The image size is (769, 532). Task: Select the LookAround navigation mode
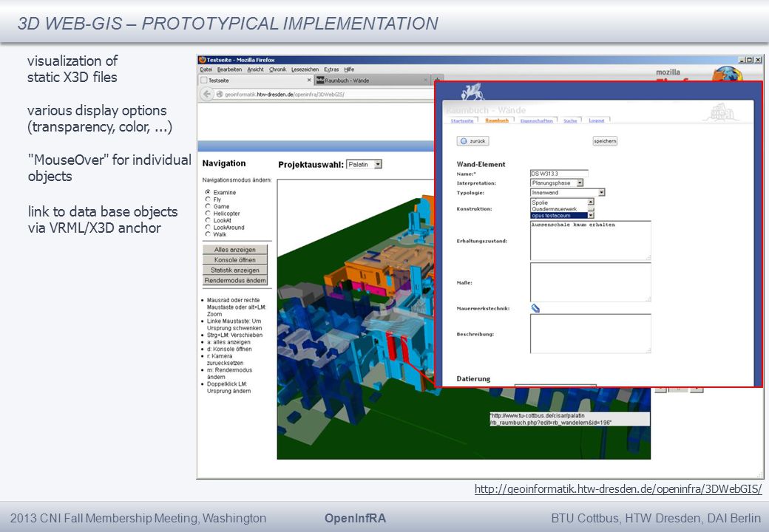(x=208, y=228)
